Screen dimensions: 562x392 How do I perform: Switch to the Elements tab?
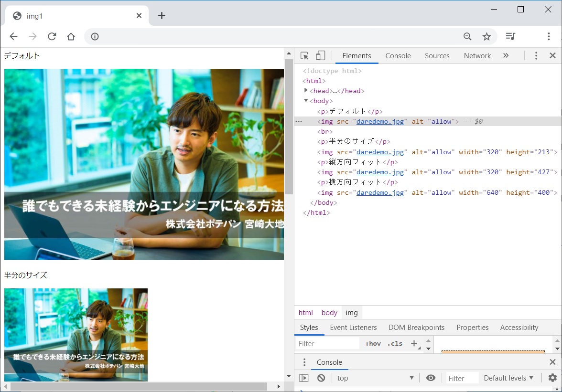pyautogui.click(x=357, y=56)
